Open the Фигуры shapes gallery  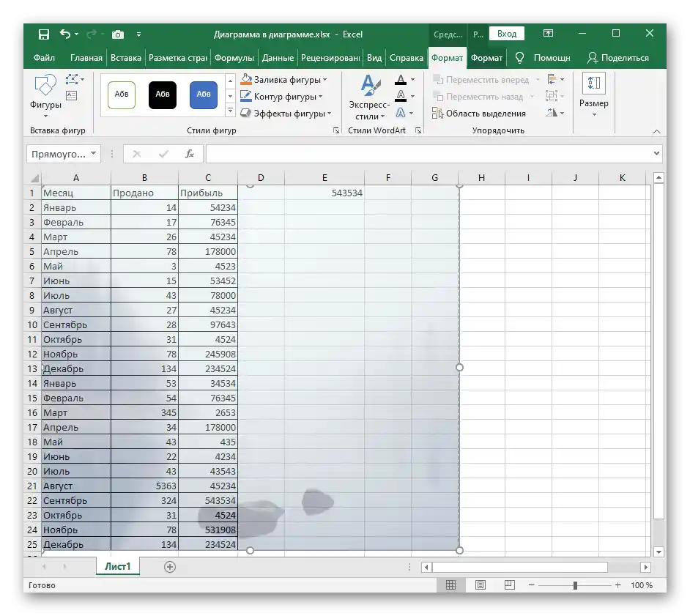[45, 96]
